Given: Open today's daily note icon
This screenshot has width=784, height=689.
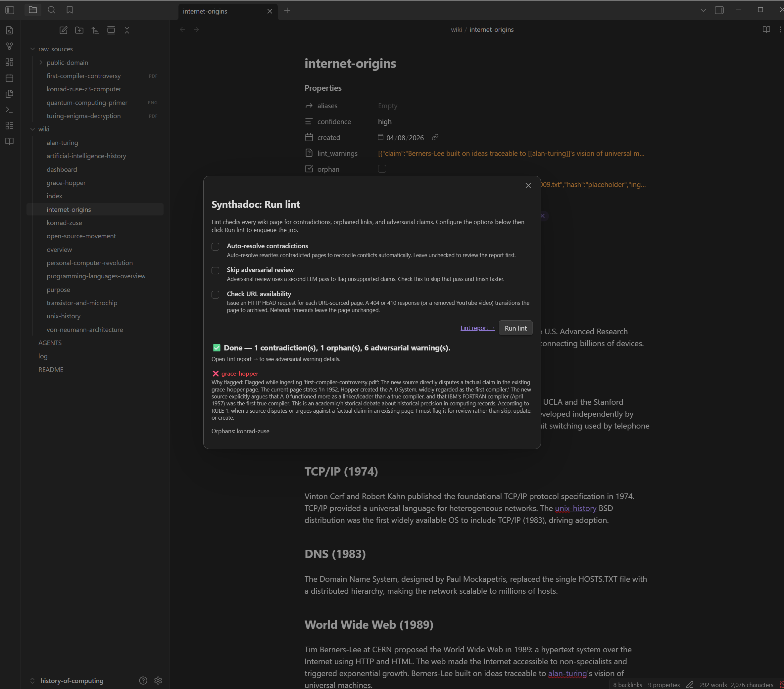Looking at the screenshot, I should pyautogui.click(x=10, y=78).
